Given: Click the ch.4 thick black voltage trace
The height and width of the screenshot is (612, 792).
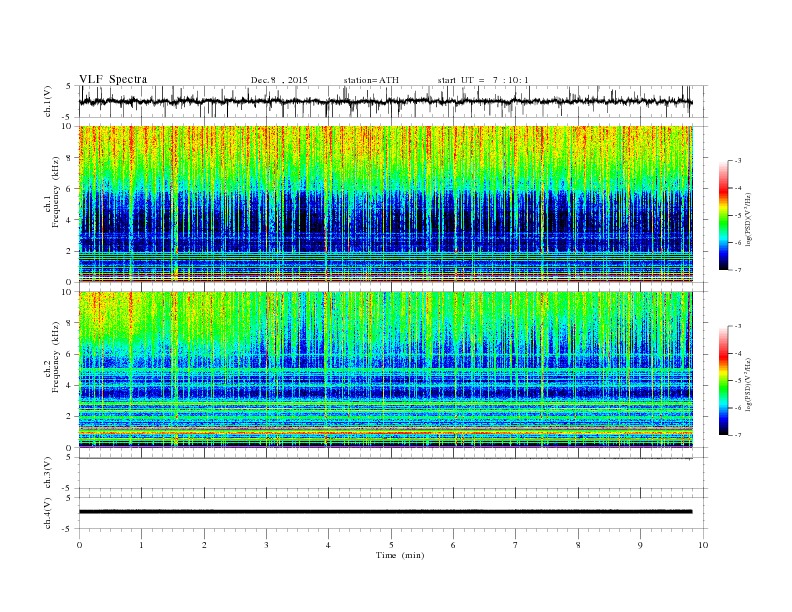Looking at the screenshot, I should click(385, 512).
